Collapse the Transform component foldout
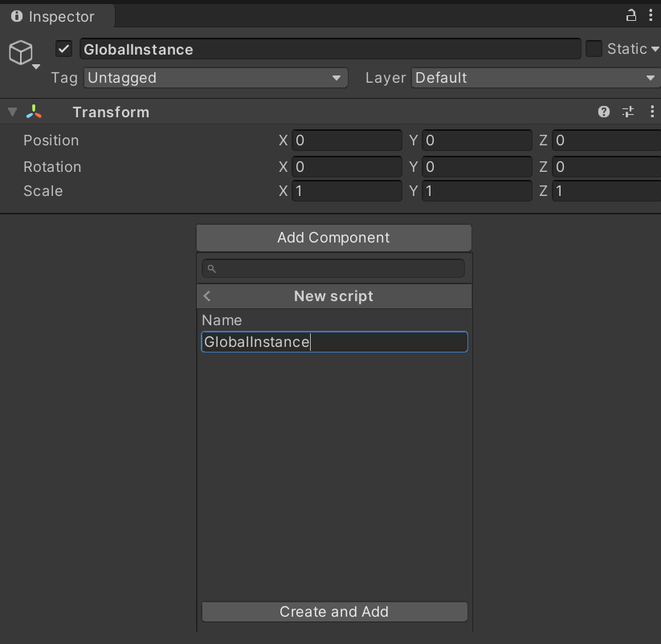The height and width of the screenshot is (644, 661). coord(12,112)
